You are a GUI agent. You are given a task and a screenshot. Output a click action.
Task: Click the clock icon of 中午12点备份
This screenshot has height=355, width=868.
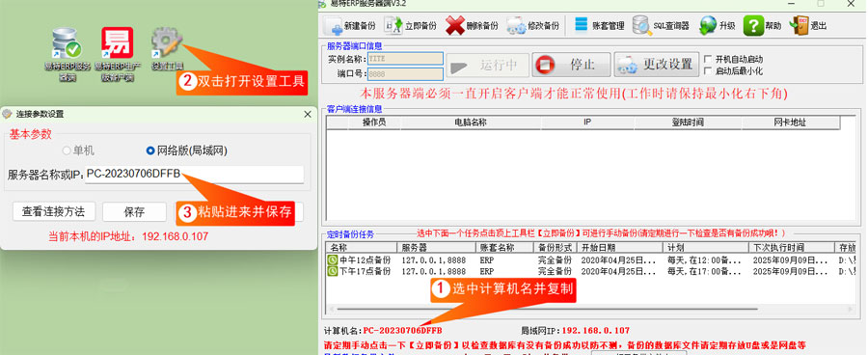(333, 259)
